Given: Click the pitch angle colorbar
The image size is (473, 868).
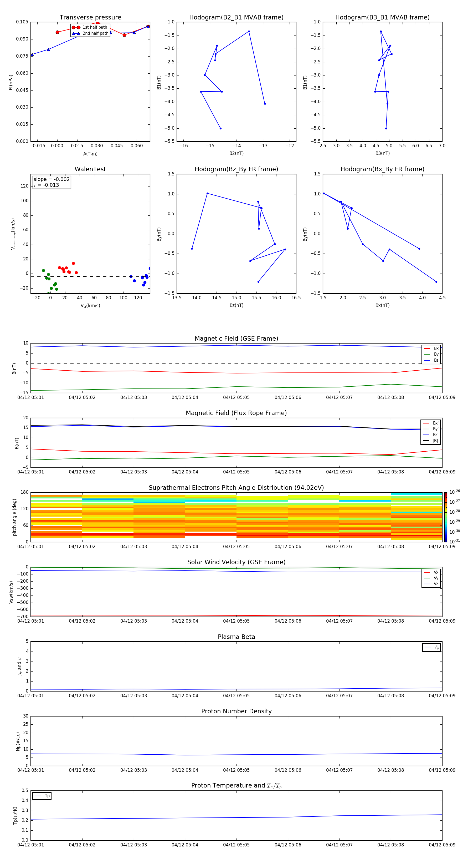Looking at the screenshot, I should tap(446, 517).
